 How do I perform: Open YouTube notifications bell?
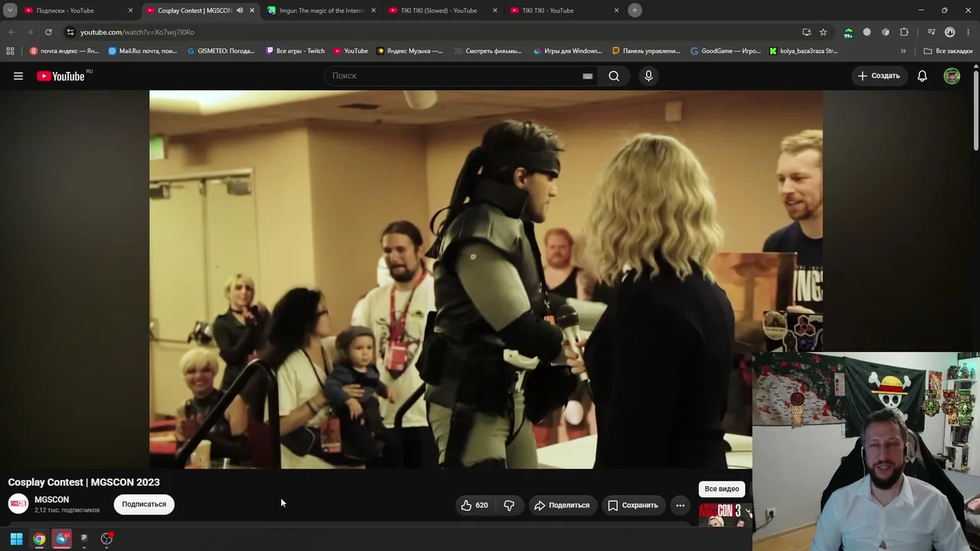coord(923,76)
